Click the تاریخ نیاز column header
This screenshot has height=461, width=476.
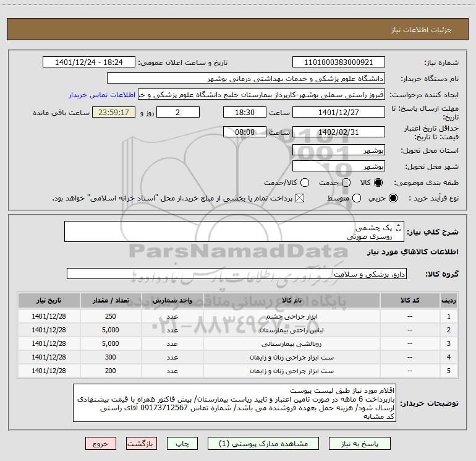pos(49,300)
